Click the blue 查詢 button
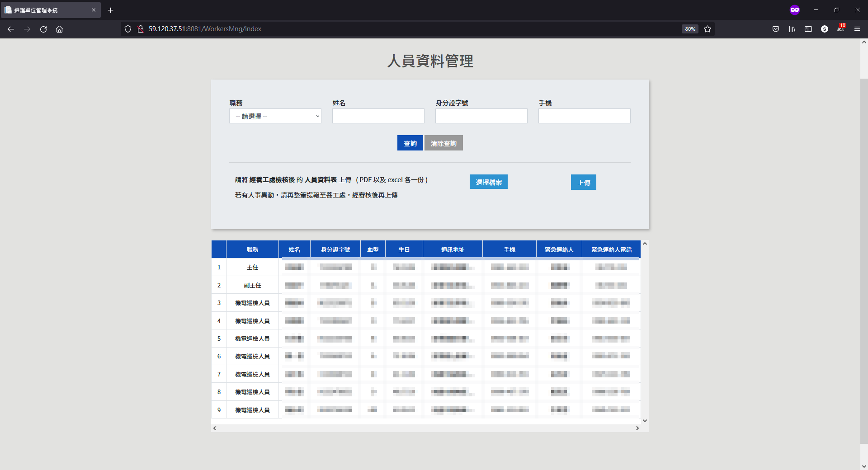 pyautogui.click(x=410, y=143)
